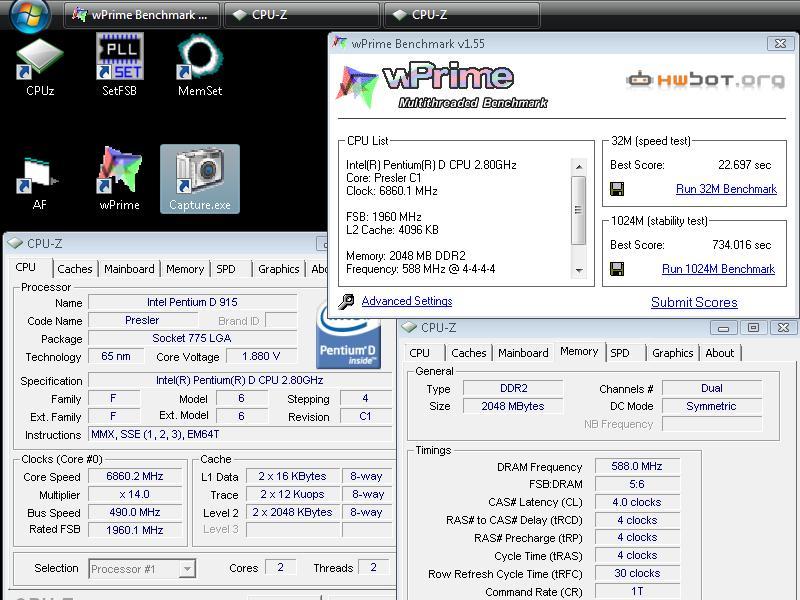Switch to wPrime Benchmark taskbar button

click(x=141, y=15)
